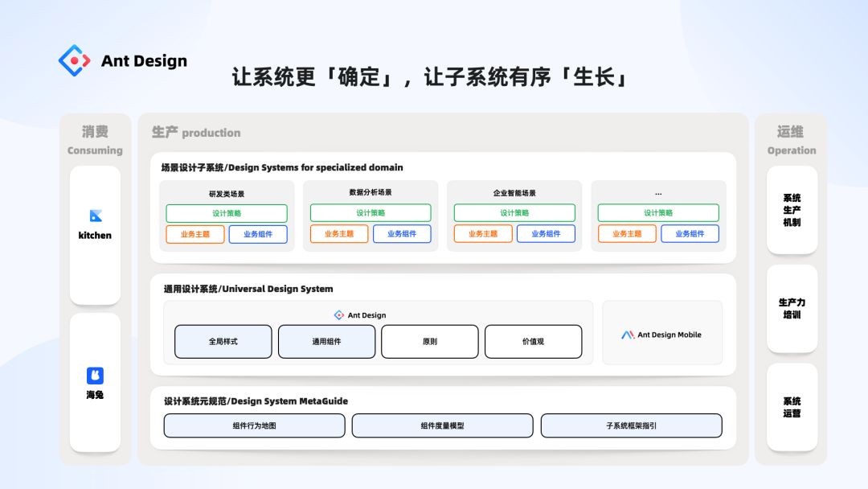
Task: Select the 全局样式 box
Action: (x=223, y=342)
